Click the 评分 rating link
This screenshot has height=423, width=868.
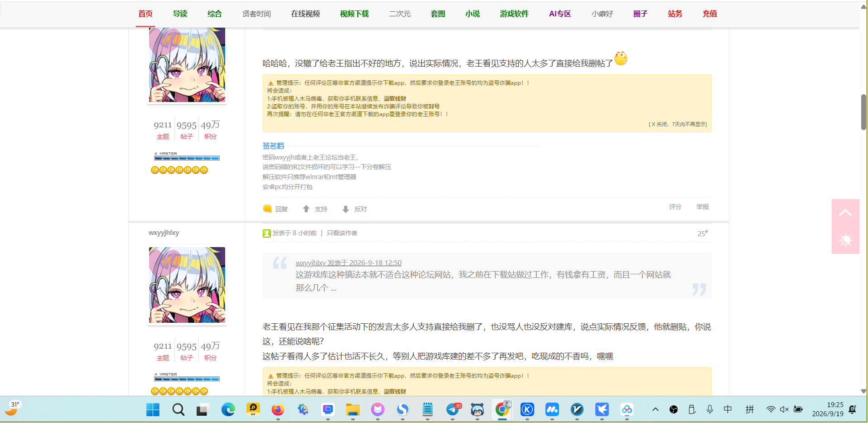pyautogui.click(x=675, y=207)
